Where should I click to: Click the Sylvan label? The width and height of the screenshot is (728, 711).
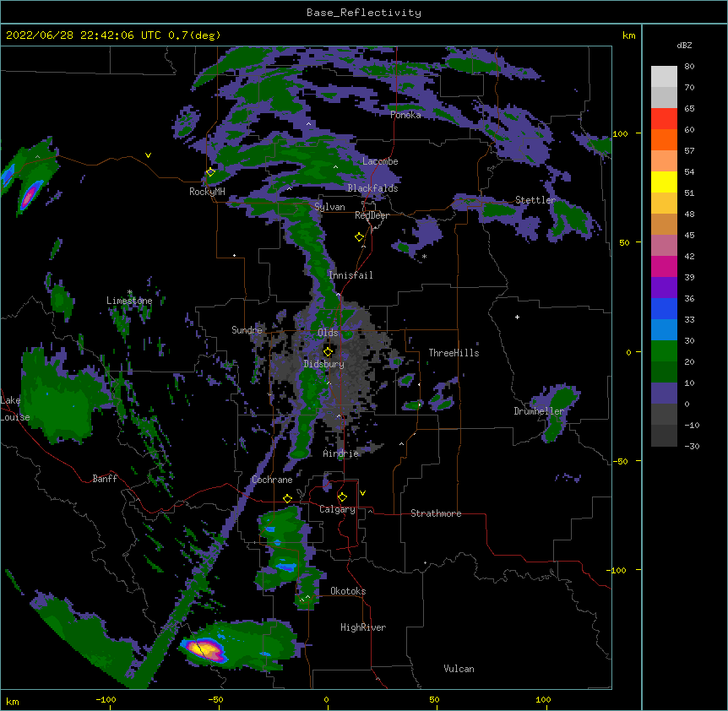(x=329, y=207)
